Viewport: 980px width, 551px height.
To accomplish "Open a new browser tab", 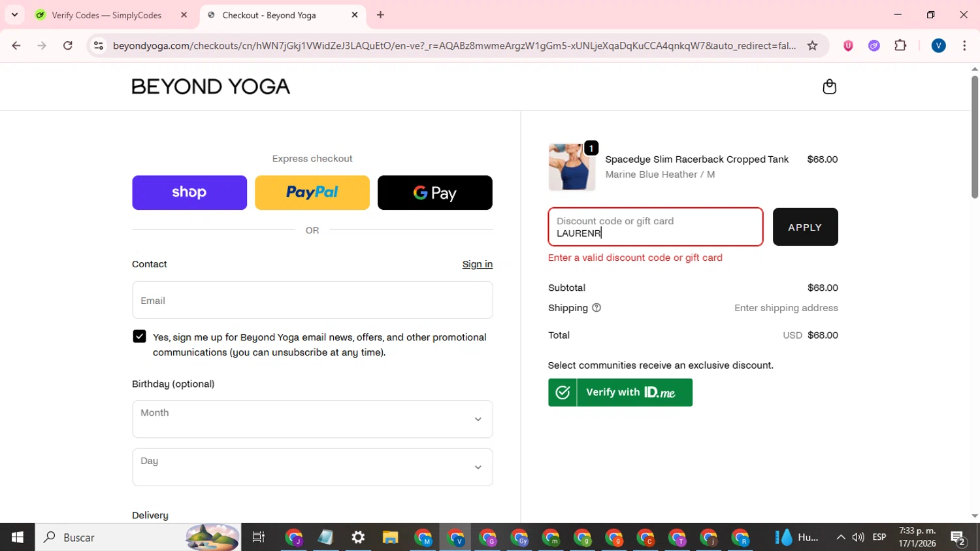I will pyautogui.click(x=380, y=15).
